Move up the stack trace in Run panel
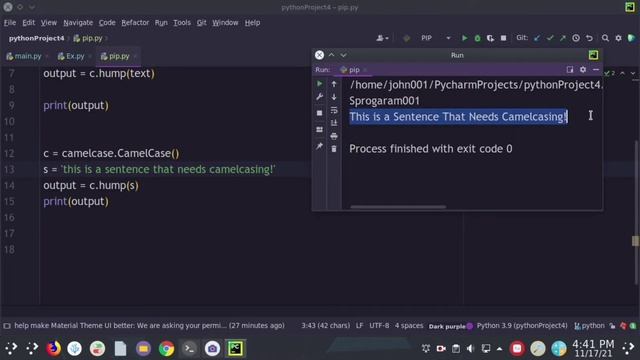 [x=334, y=84]
